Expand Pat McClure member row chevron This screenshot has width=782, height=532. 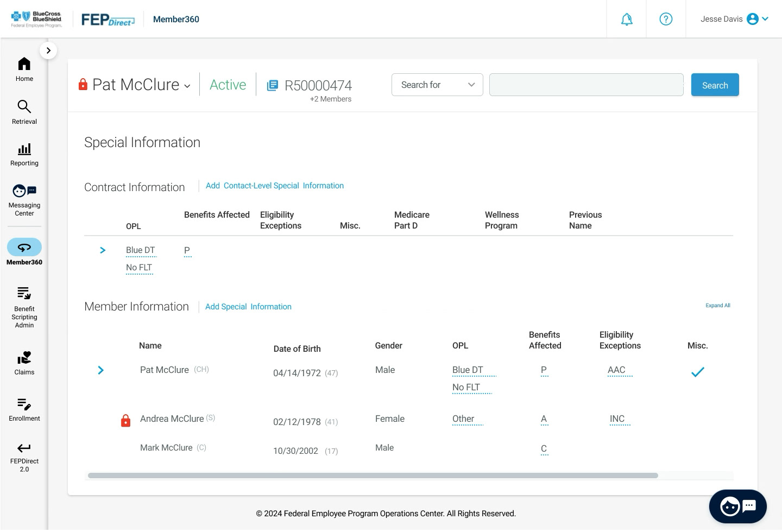(x=100, y=370)
